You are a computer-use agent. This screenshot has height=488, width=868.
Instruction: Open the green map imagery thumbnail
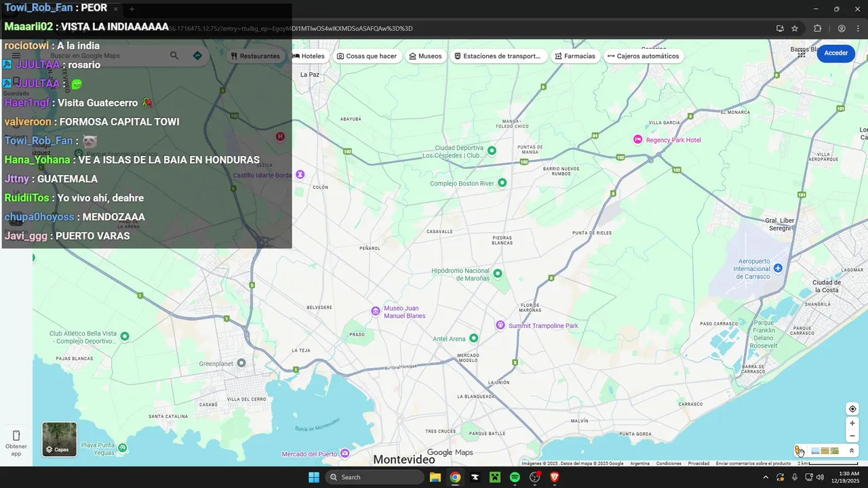(835, 451)
